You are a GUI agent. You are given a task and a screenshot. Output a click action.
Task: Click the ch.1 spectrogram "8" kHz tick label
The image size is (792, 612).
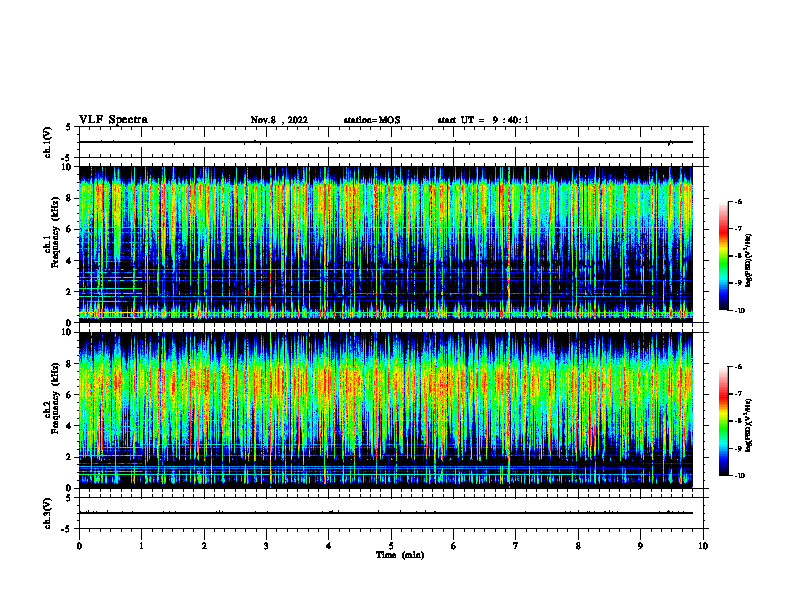click(70, 198)
